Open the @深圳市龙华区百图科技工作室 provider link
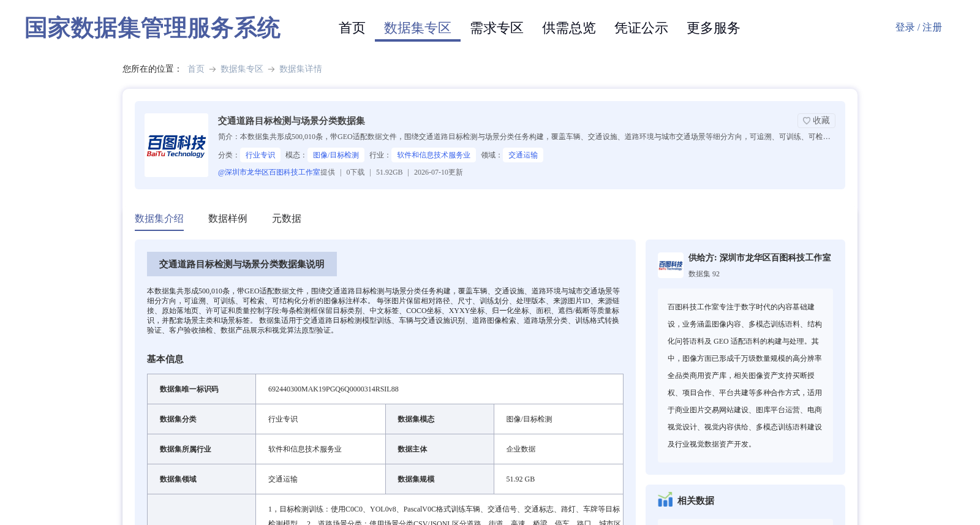980x525 pixels. click(x=269, y=172)
